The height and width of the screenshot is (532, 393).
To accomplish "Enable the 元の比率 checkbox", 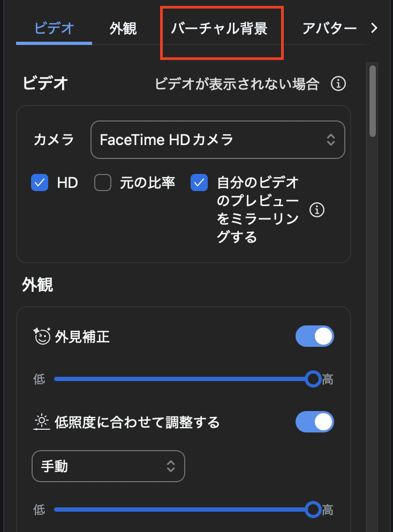I will pyautogui.click(x=102, y=183).
